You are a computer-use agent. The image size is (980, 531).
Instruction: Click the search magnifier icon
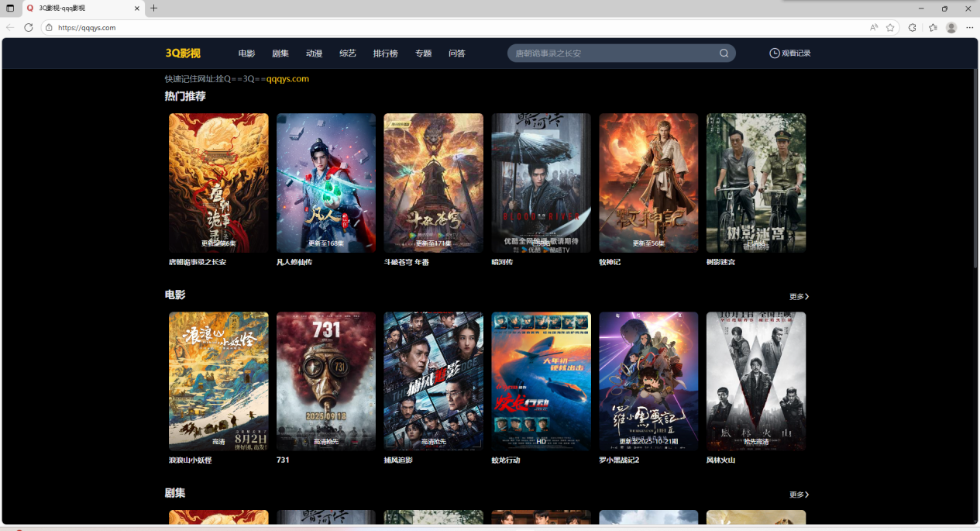(724, 53)
